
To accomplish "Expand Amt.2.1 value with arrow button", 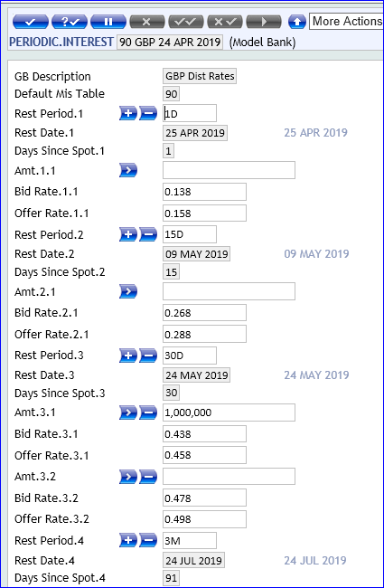I will [x=128, y=291].
